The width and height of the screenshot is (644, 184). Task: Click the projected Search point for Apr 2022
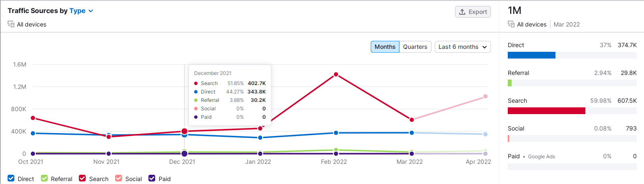click(x=485, y=96)
